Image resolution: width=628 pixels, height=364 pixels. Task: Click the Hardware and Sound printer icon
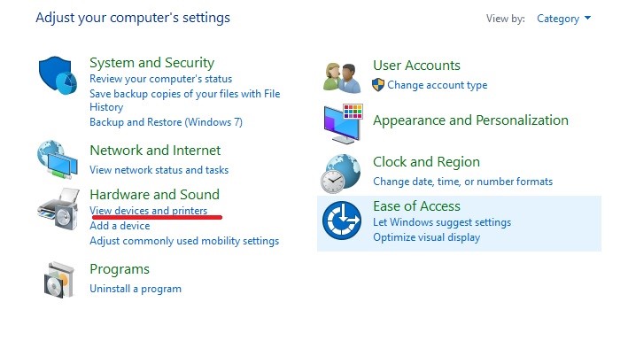(x=58, y=209)
